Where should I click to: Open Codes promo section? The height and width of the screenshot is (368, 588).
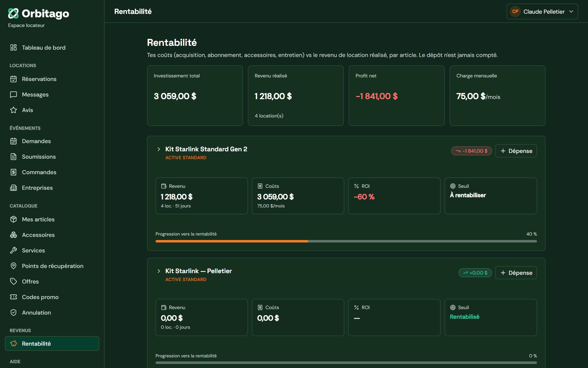pyautogui.click(x=52, y=297)
